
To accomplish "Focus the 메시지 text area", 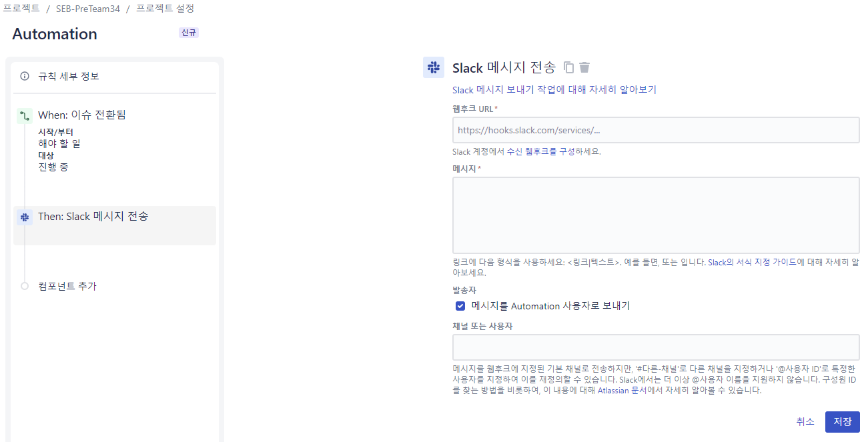I will click(656, 215).
